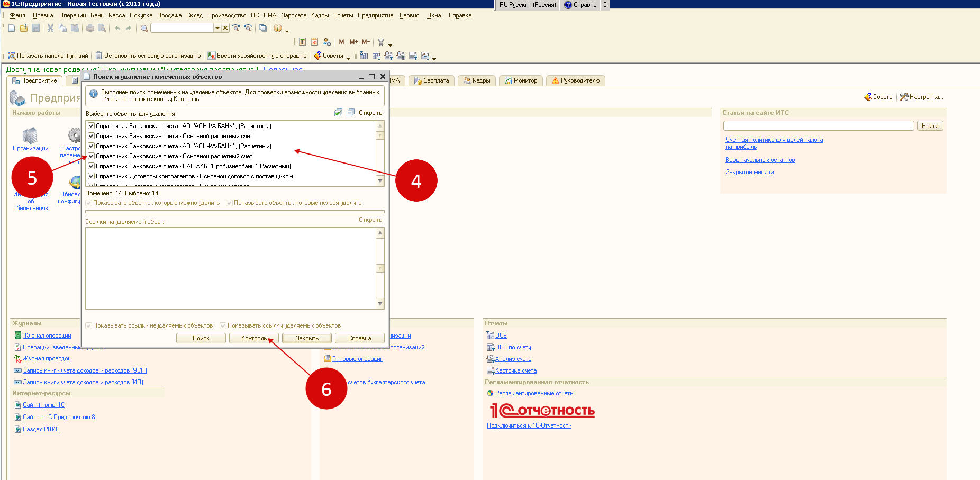
Task: Open the windows list icon
Action: (263, 28)
